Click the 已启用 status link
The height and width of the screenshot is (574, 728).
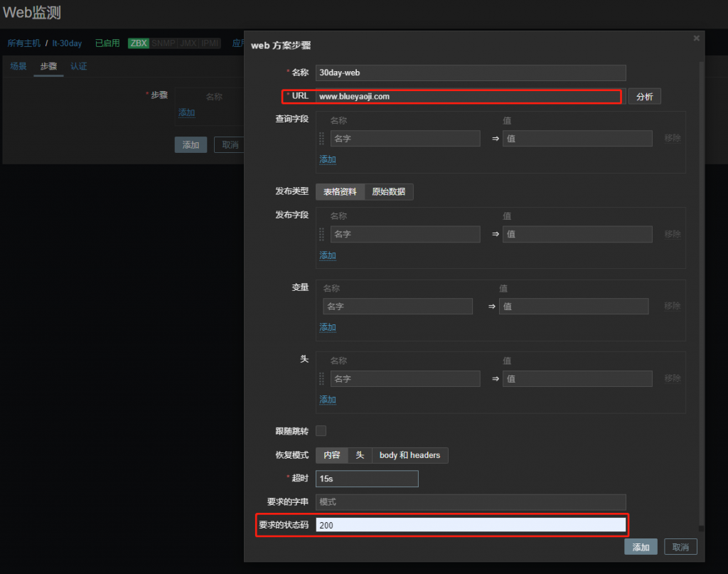pos(107,43)
